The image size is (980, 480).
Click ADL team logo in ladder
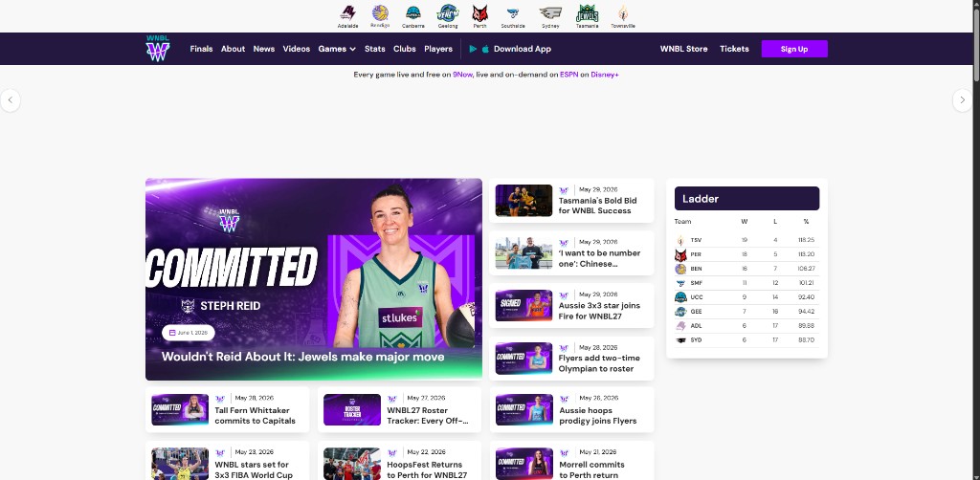click(680, 326)
